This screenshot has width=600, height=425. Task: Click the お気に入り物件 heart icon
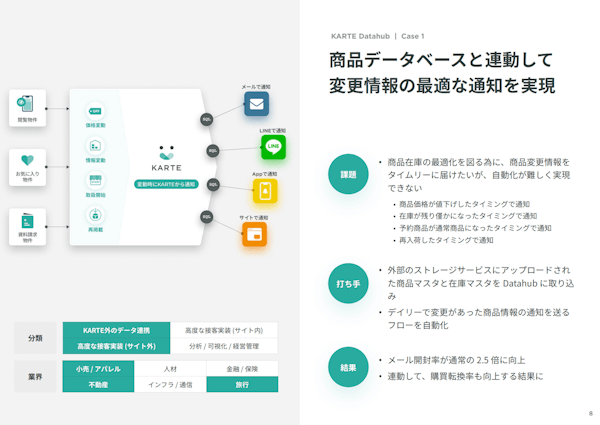[x=28, y=160]
